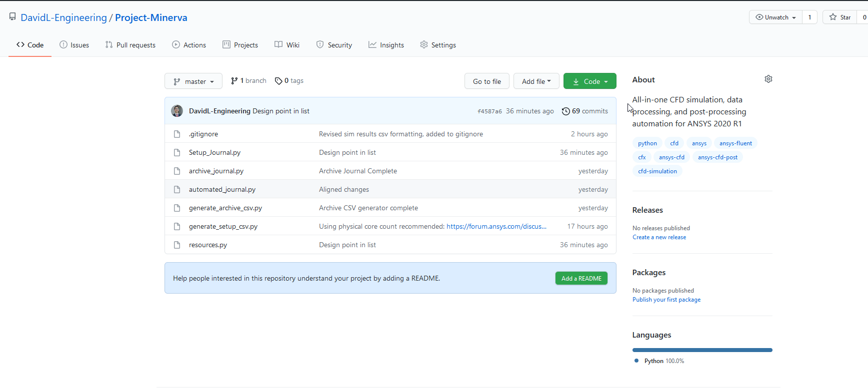Screen dimensions: 868x389
Task: Click the cfd topic tag
Action: point(674,143)
